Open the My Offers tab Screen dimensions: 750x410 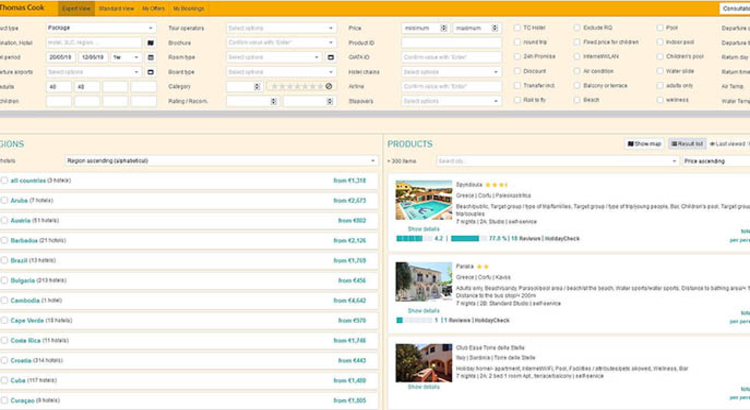tap(154, 9)
